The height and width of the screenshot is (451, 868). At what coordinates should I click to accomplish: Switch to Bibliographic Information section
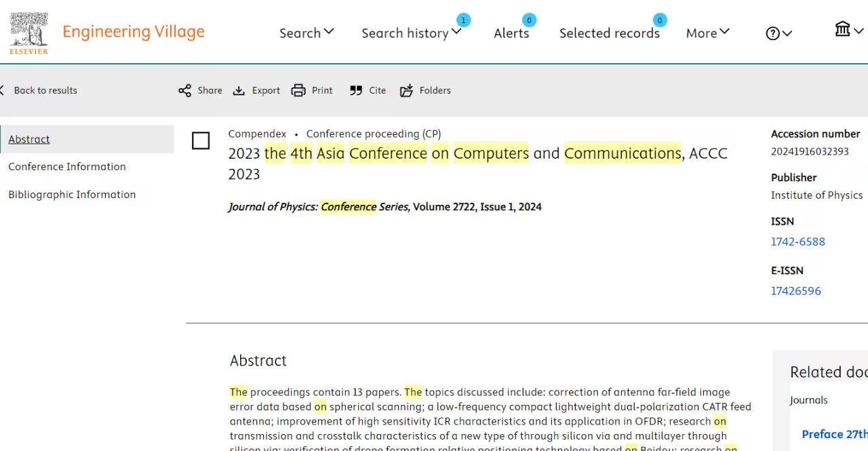click(x=72, y=195)
